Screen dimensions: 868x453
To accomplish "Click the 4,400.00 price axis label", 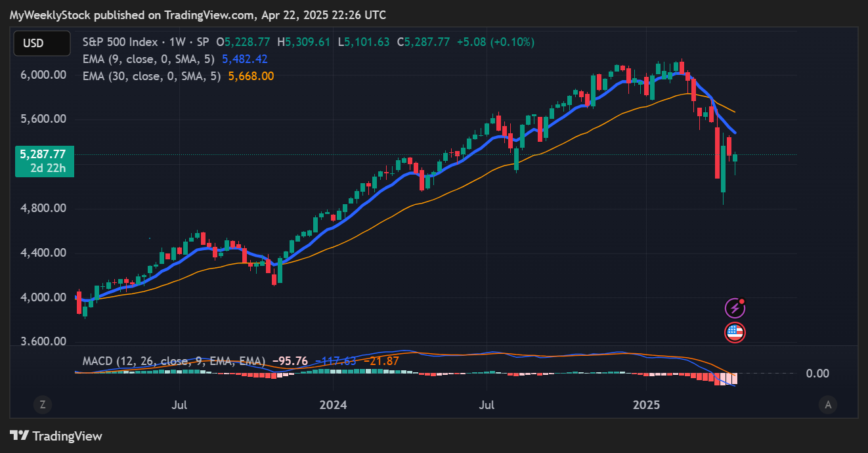I will pyautogui.click(x=43, y=253).
